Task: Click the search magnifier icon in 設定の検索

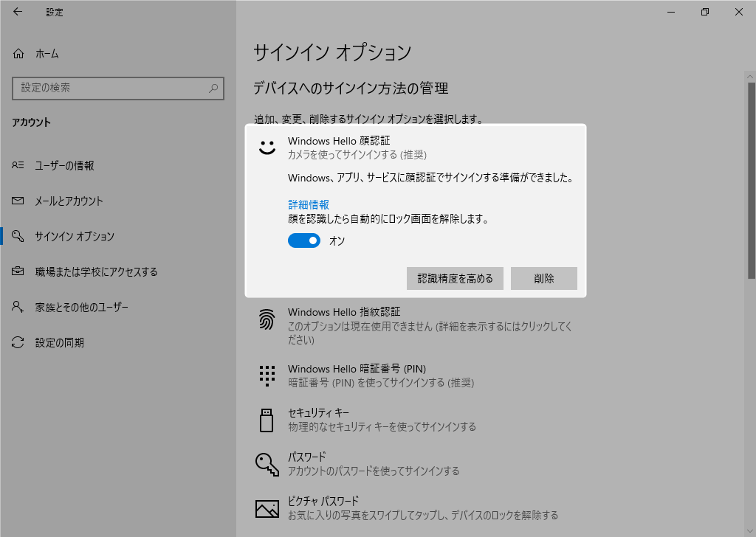Action: tap(213, 88)
